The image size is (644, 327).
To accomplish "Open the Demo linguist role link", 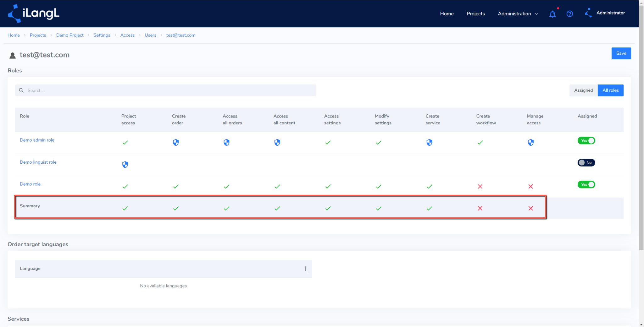I will (x=38, y=162).
